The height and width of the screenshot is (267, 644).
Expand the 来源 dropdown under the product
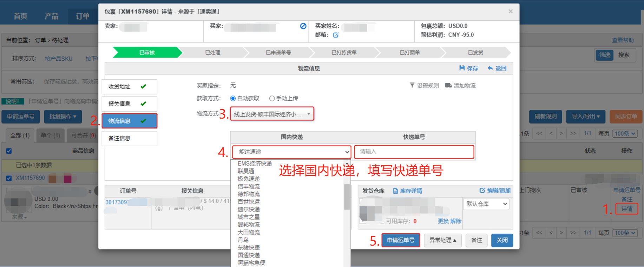click(x=20, y=217)
